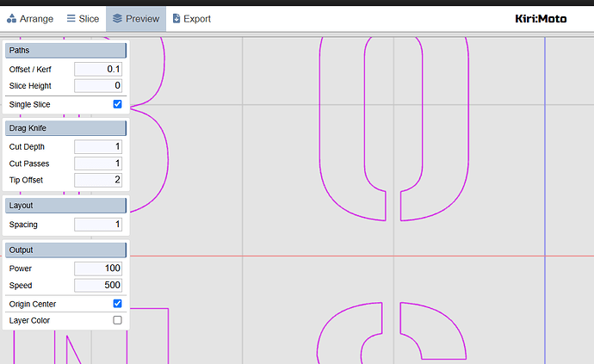Click the Speed label
This screenshot has height=364, width=594.
21,286
